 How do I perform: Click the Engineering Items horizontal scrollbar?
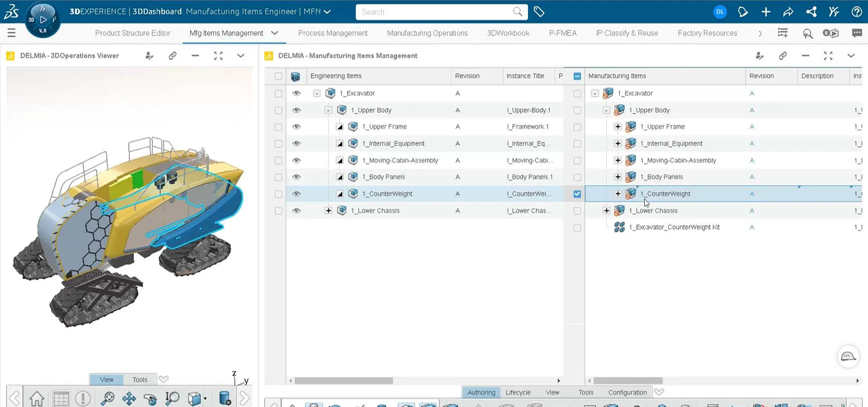344,381
